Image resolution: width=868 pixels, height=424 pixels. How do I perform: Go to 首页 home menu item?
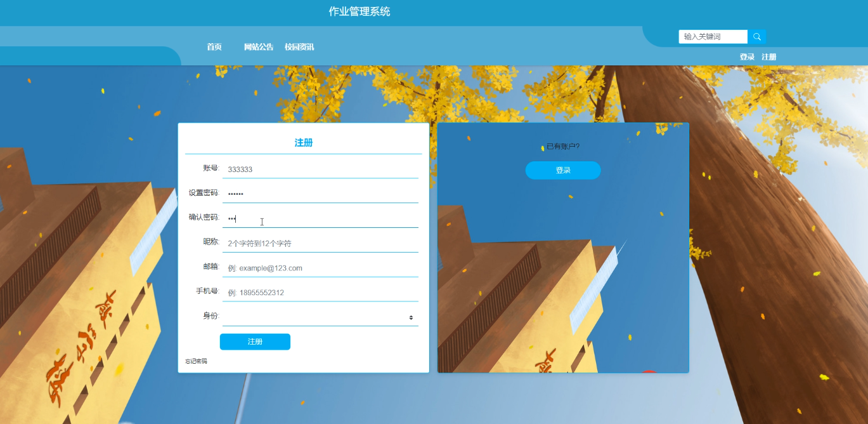(x=214, y=47)
